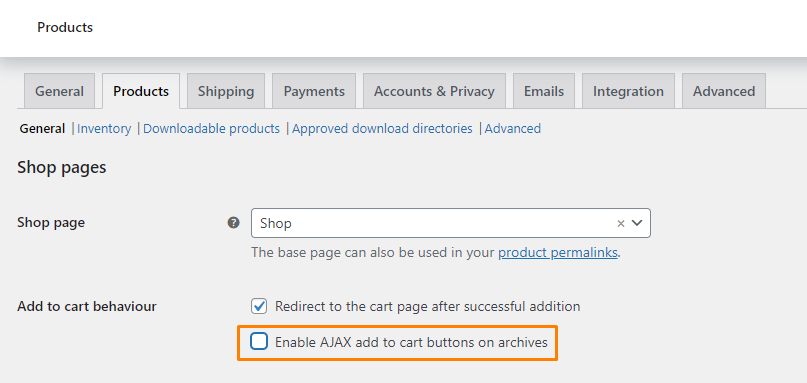Open the Integration tab
The height and width of the screenshot is (383, 807).
pyautogui.click(x=628, y=91)
